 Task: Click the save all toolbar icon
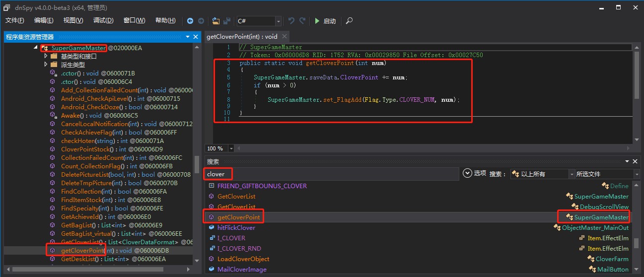pos(227,21)
